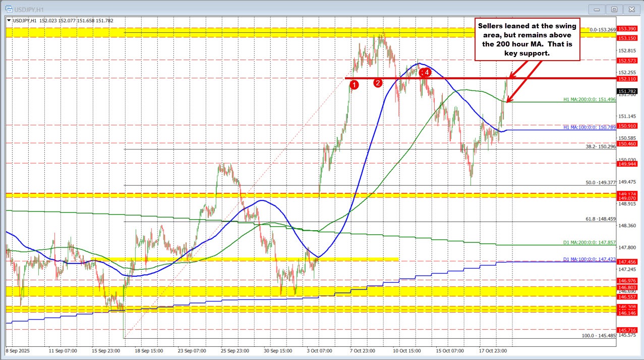
Task: Close the USDJPY,H1 chart window
Action: pos(631,9)
